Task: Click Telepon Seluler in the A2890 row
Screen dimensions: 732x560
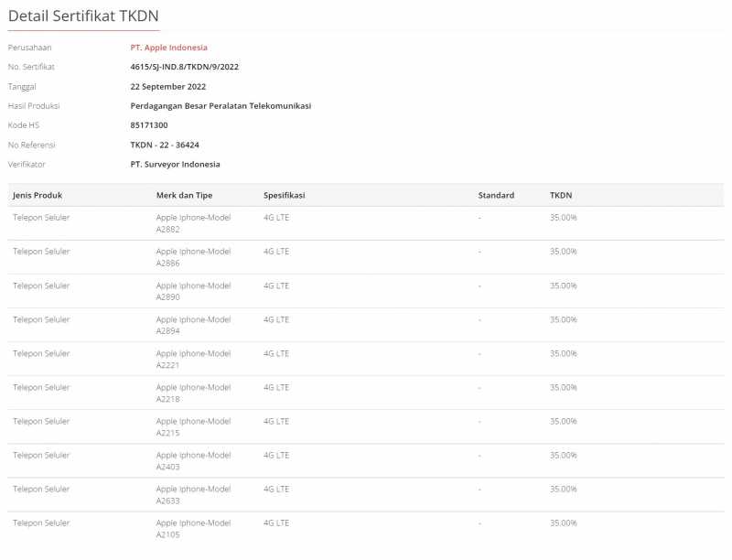Action: pos(41,285)
